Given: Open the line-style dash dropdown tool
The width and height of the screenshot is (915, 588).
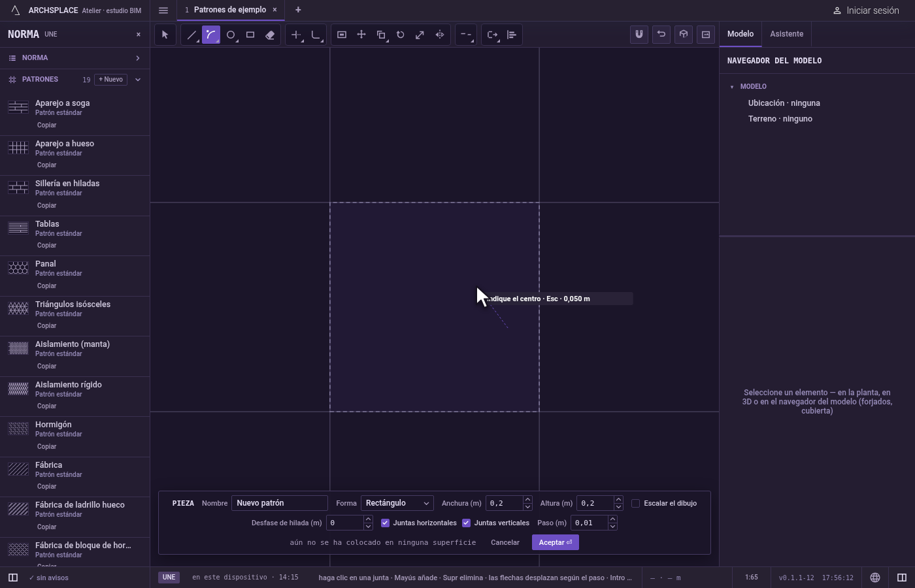Looking at the screenshot, I should pyautogui.click(x=466, y=35).
